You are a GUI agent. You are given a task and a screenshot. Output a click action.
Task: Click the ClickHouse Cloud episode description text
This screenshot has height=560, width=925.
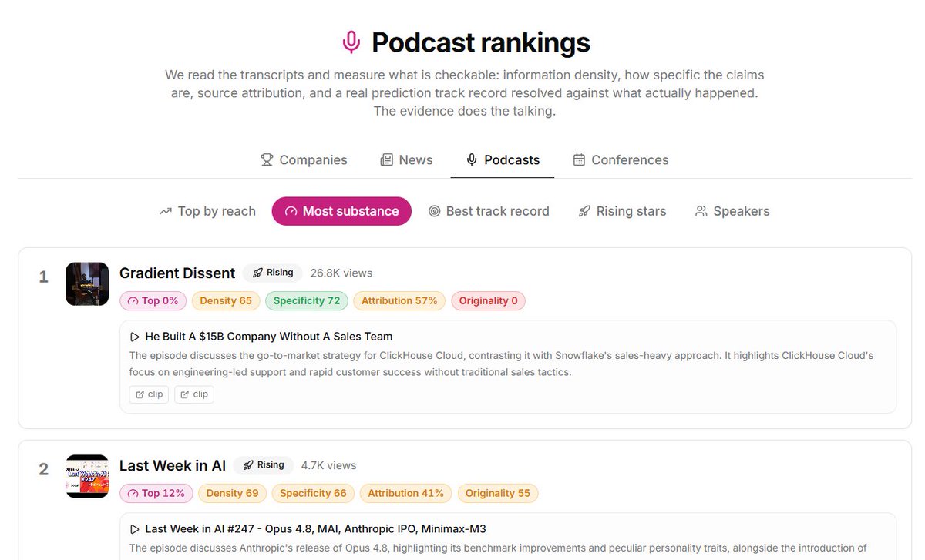pos(501,364)
